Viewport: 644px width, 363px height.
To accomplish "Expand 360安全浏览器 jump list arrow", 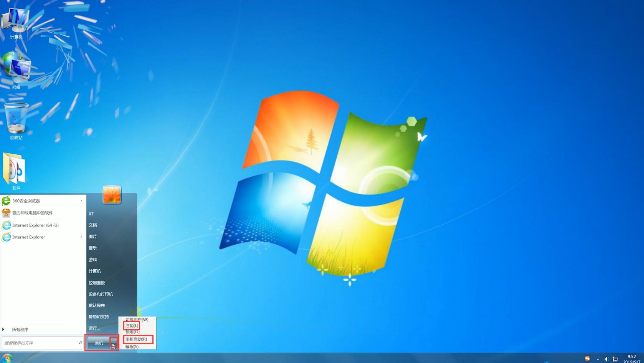I will [x=81, y=201].
